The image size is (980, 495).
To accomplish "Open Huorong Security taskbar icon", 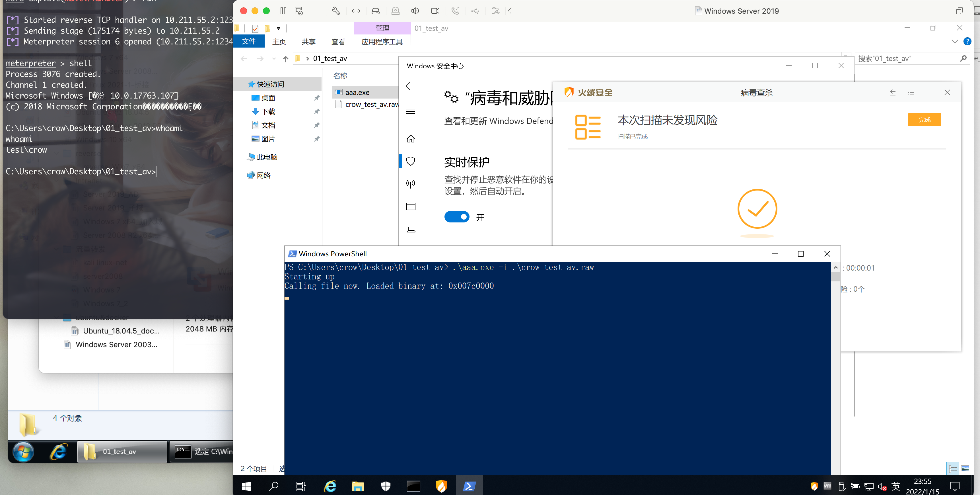I will pos(441,486).
